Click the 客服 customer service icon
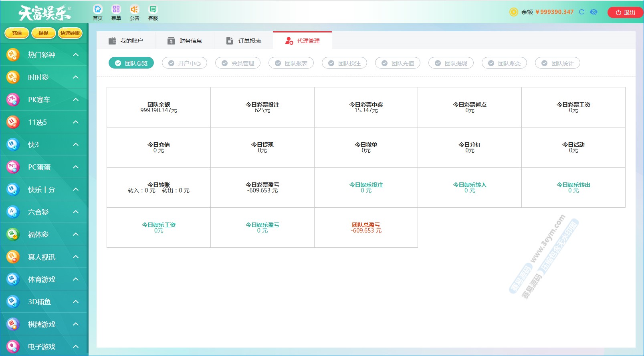 point(153,9)
